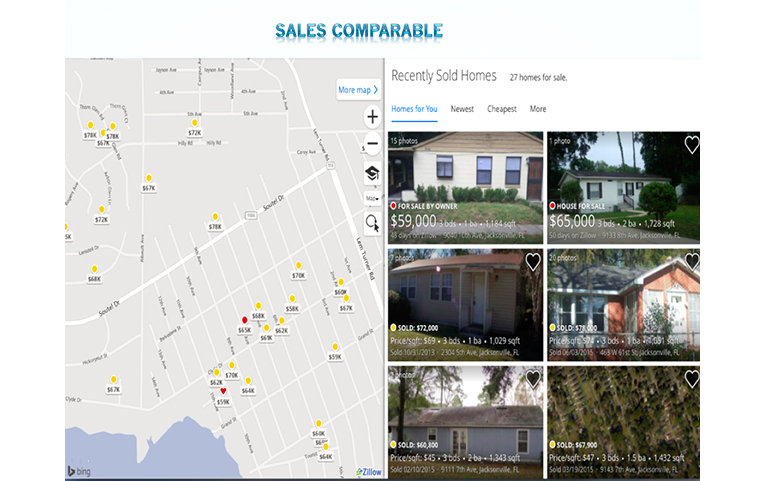Show schools layer with graduation cap icon
Screen dimensions: 770x481
point(372,173)
